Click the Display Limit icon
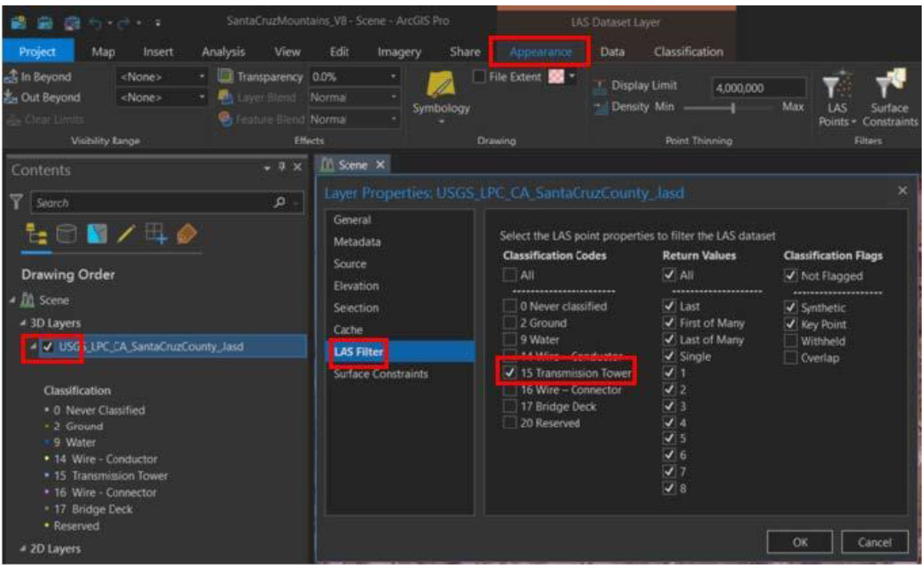This screenshot has width=924, height=565. tap(600, 87)
